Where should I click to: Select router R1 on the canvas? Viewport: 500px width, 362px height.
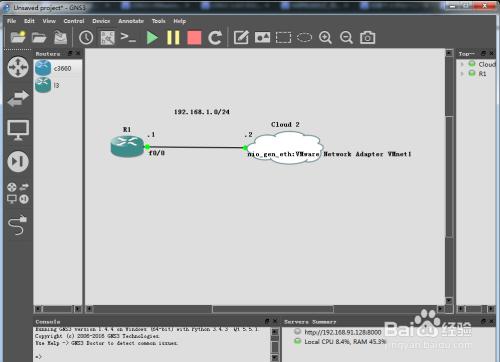click(x=127, y=146)
